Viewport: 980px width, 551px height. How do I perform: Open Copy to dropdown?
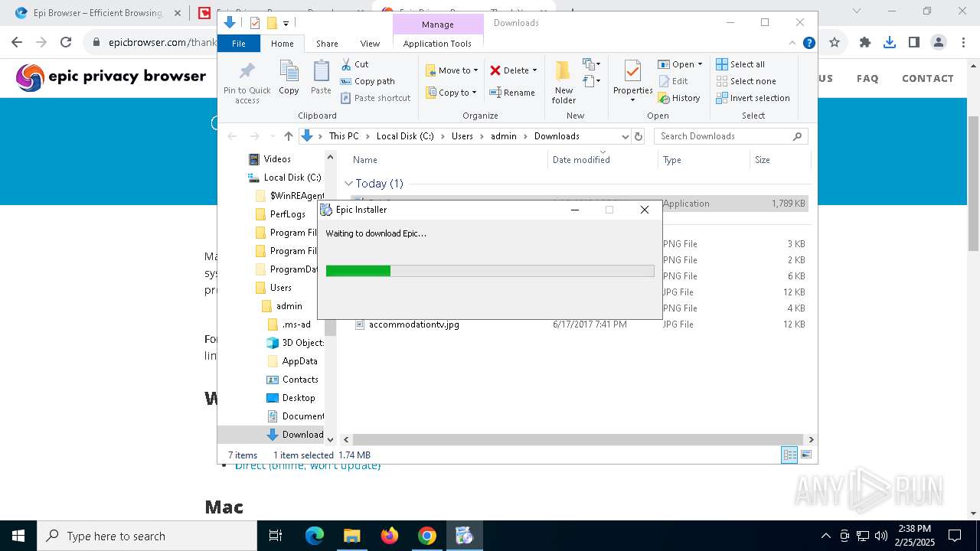(x=451, y=93)
